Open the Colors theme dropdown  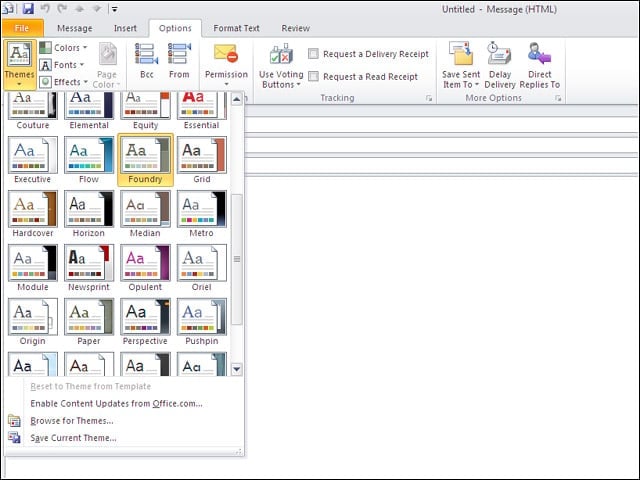click(x=64, y=48)
